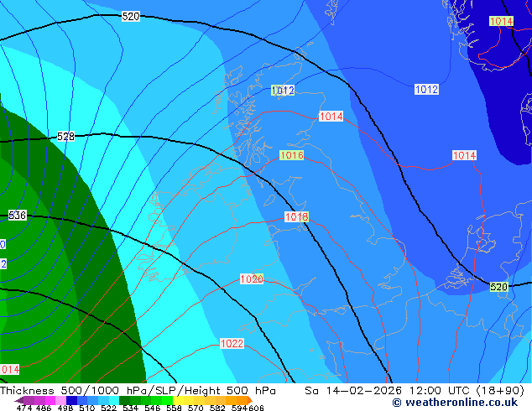Select the cyan legend swatch left of dark green

(114, 400)
